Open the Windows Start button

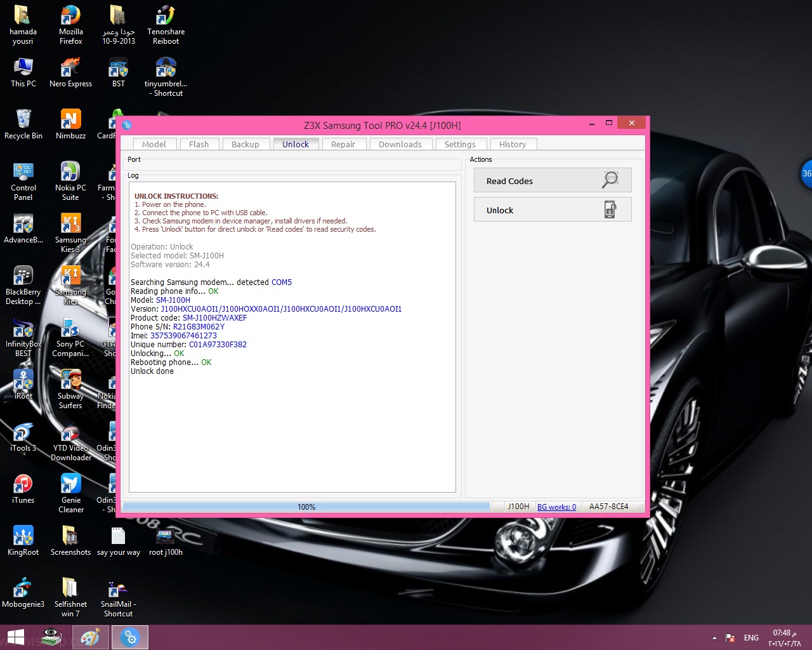[16, 637]
